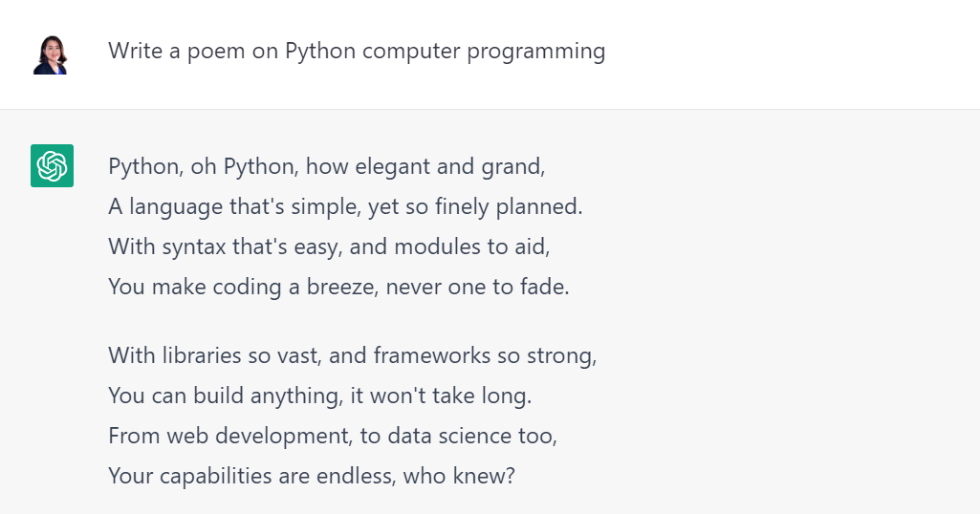Click the line "You can build anything"
The image size is (980, 514).
319,396
